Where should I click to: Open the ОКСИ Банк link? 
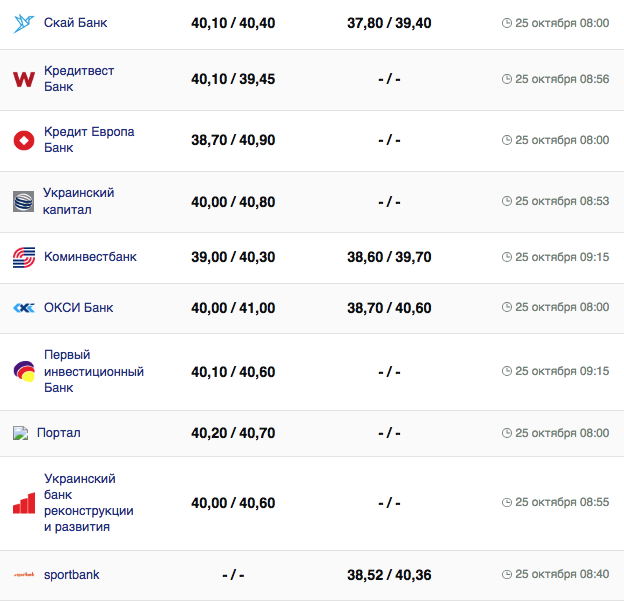click(78, 307)
